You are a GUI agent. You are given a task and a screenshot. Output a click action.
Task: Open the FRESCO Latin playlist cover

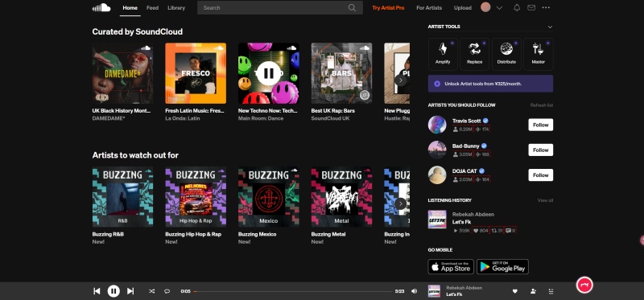coord(196,73)
